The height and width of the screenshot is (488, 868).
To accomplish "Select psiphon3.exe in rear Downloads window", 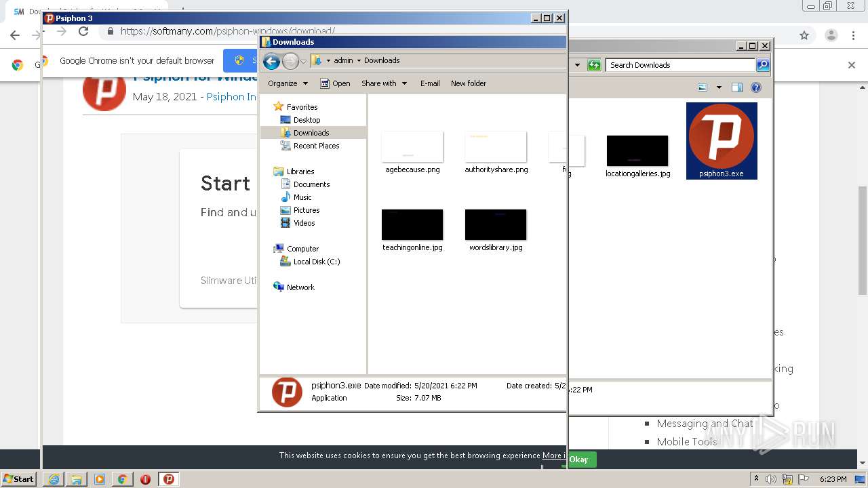I will coord(722,141).
